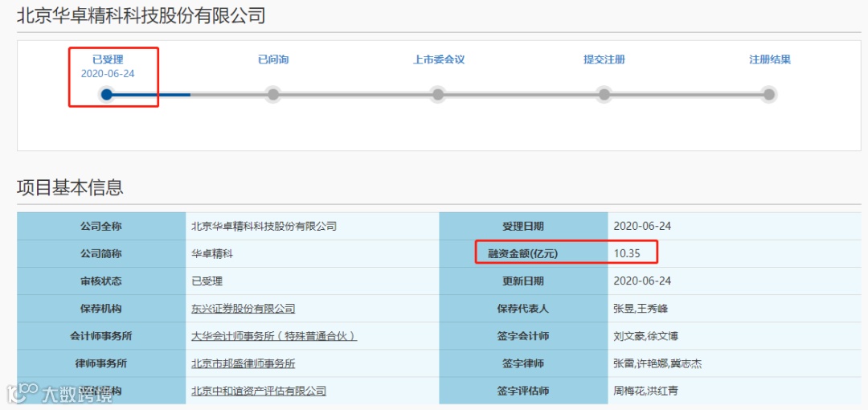Click the 审核状态 value 已受理
Viewport: 868px width, 410px height.
coord(207,281)
